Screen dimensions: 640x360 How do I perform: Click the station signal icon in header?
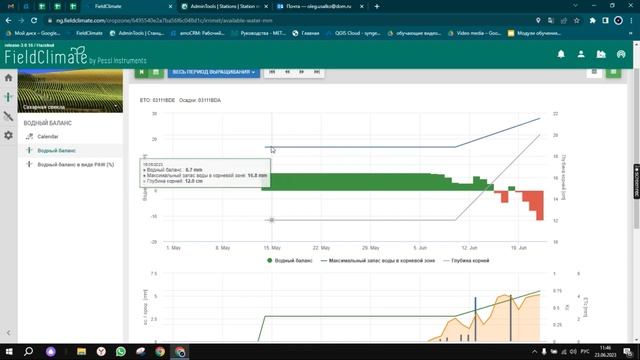[621, 54]
